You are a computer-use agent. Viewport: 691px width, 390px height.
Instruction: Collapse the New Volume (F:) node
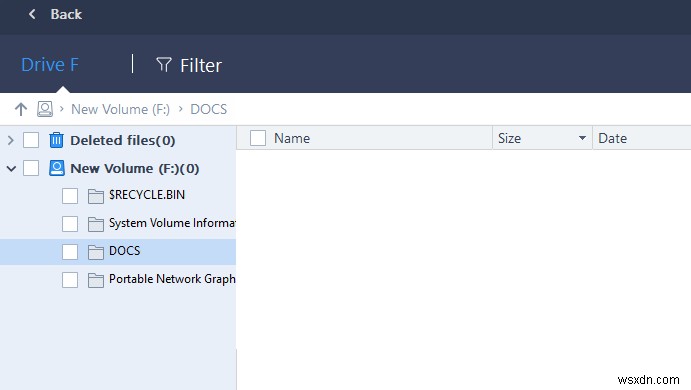coord(11,168)
